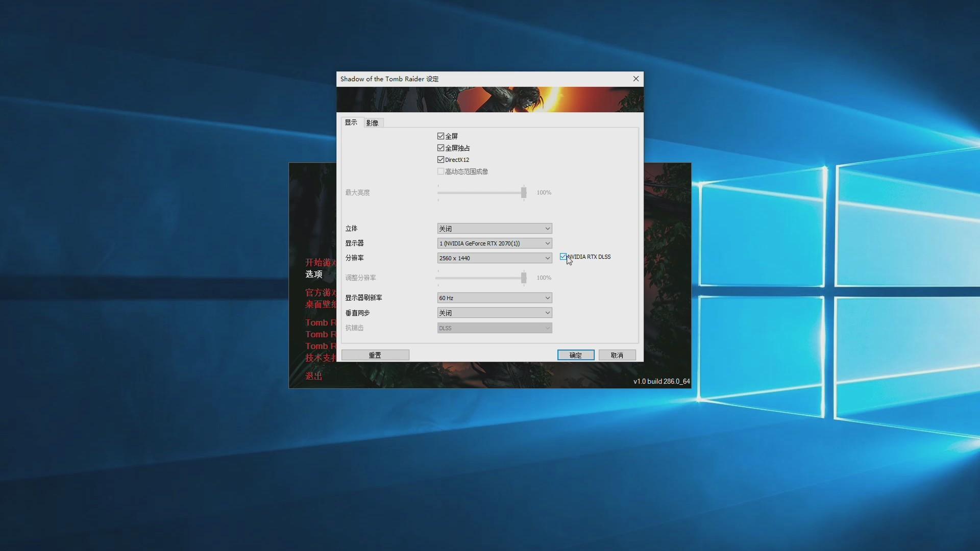Select the 显示 display tab

pos(351,122)
